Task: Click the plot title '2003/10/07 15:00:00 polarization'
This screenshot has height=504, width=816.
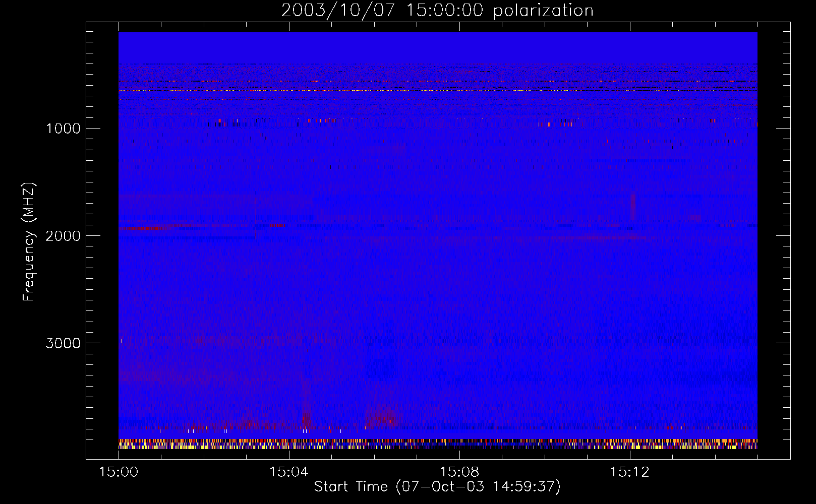Action: coord(437,10)
